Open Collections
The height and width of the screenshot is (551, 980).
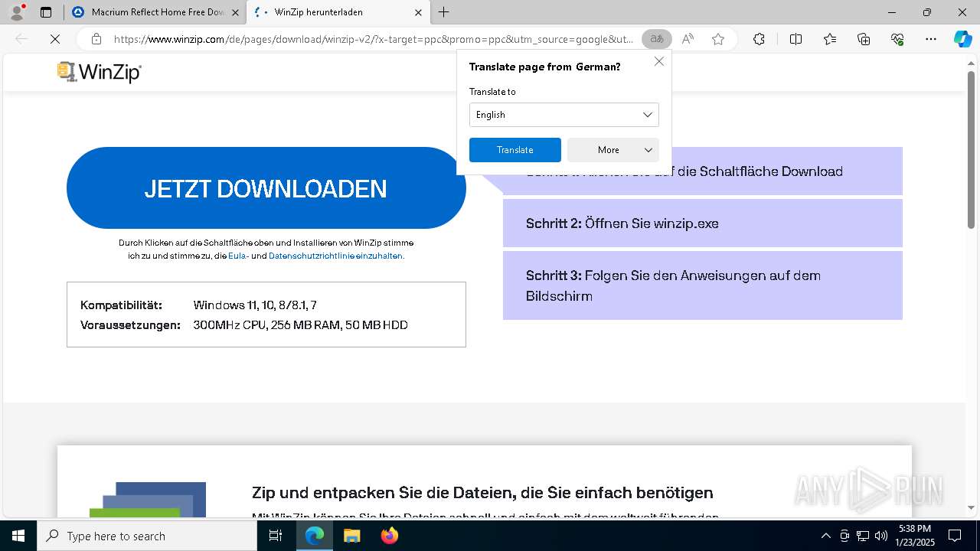click(x=864, y=39)
